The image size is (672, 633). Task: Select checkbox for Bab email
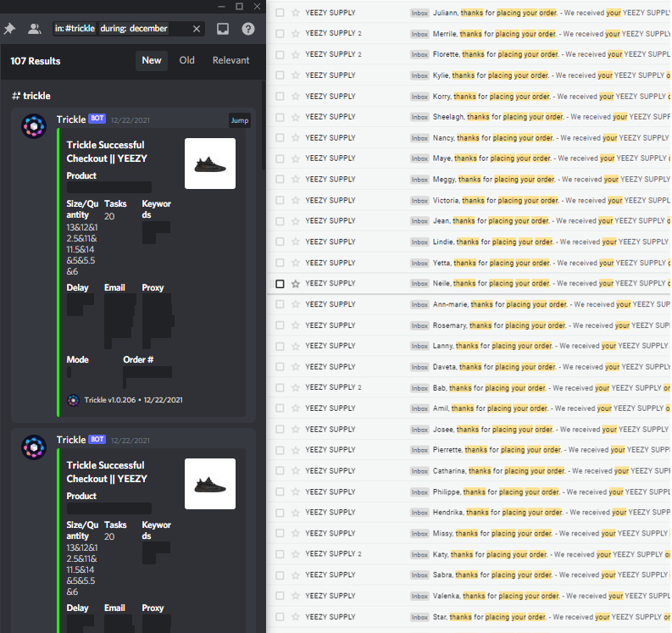coord(280,388)
